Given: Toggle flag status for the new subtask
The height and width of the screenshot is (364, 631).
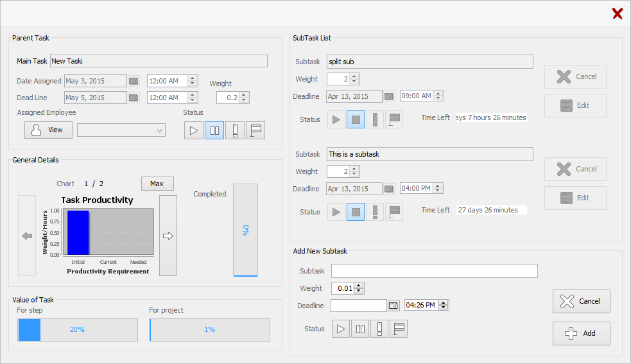Looking at the screenshot, I should click(x=398, y=329).
